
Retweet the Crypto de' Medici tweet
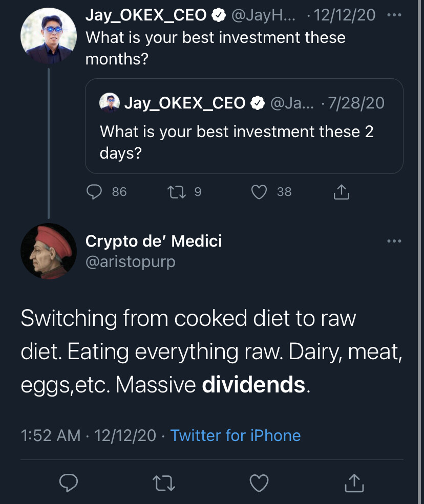pos(164,482)
